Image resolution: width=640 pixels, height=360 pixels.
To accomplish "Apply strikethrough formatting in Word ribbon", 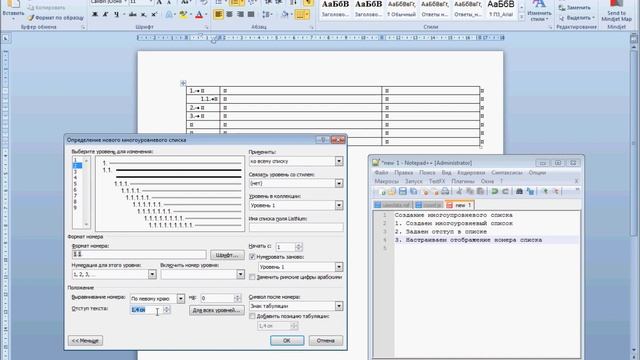I will (133, 15).
